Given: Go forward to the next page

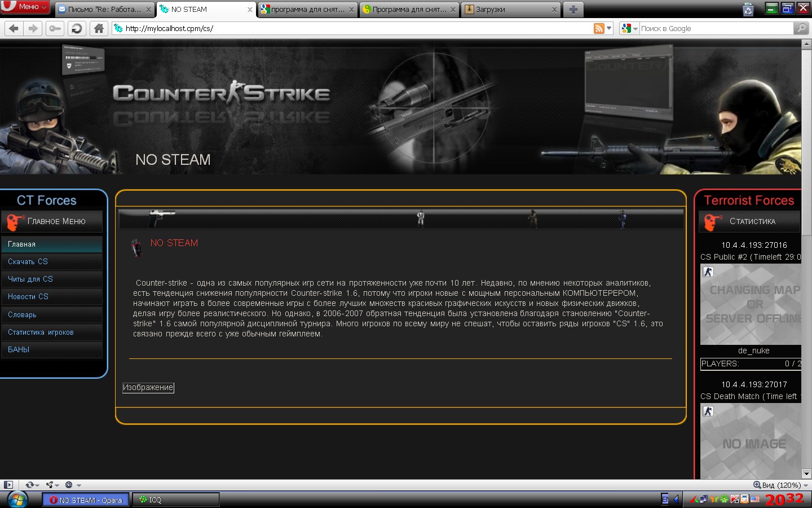Looking at the screenshot, I should (33, 28).
